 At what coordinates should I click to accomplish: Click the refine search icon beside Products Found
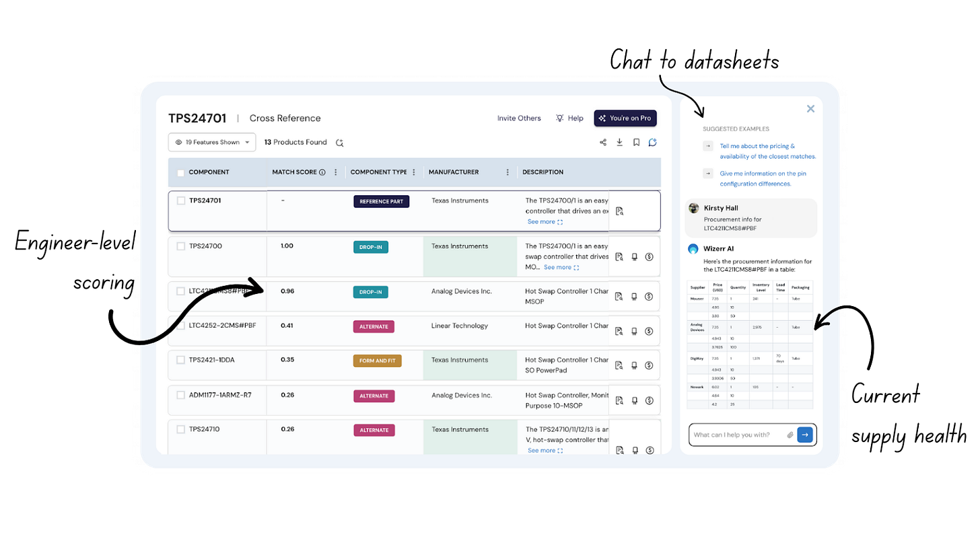[340, 143]
